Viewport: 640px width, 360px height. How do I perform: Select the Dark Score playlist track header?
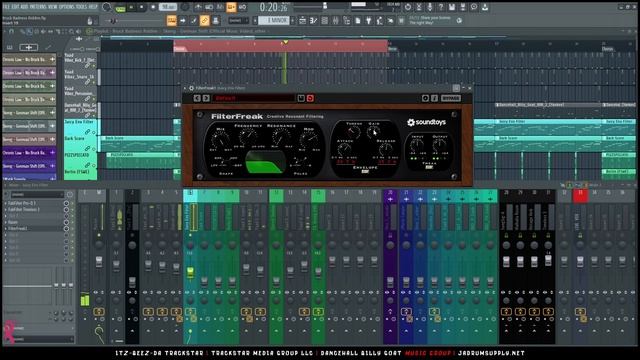pyautogui.click(x=80, y=144)
